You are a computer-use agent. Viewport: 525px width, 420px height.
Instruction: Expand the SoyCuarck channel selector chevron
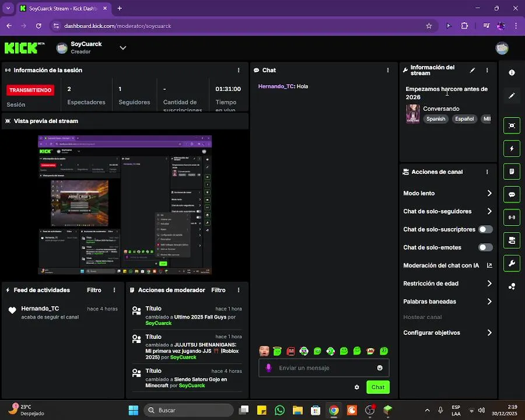pos(123,48)
